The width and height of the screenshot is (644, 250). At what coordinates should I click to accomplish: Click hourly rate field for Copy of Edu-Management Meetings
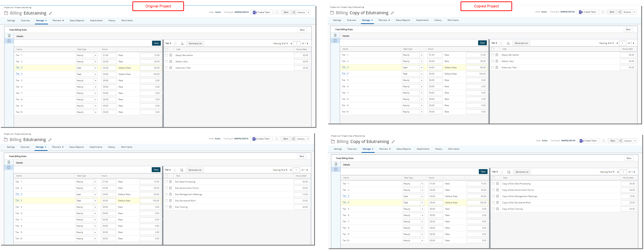pyautogui.click(x=629, y=196)
